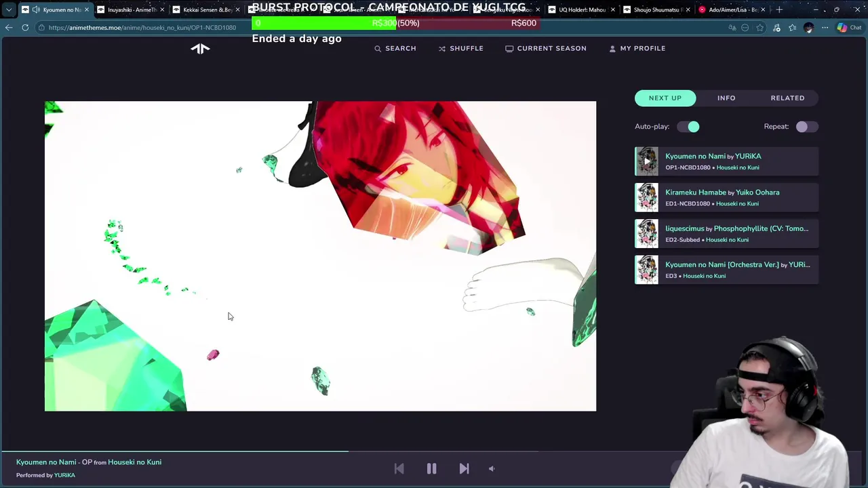Image resolution: width=868 pixels, height=488 pixels.
Task: Go to My Profile
Action: tap(637, 48)
